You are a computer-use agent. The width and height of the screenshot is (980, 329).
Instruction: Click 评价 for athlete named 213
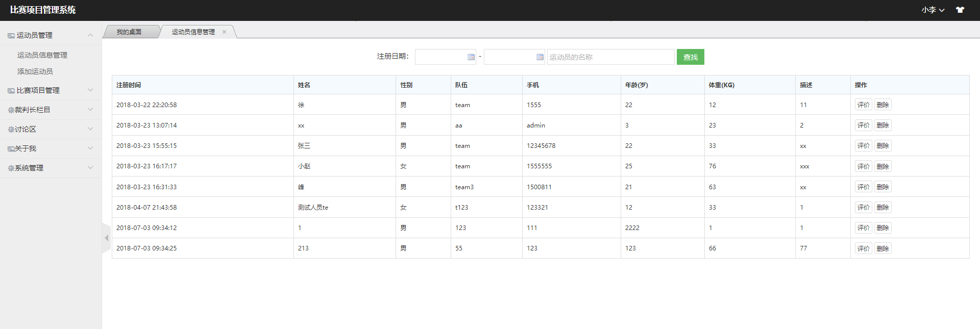click(x=864, y=248)
